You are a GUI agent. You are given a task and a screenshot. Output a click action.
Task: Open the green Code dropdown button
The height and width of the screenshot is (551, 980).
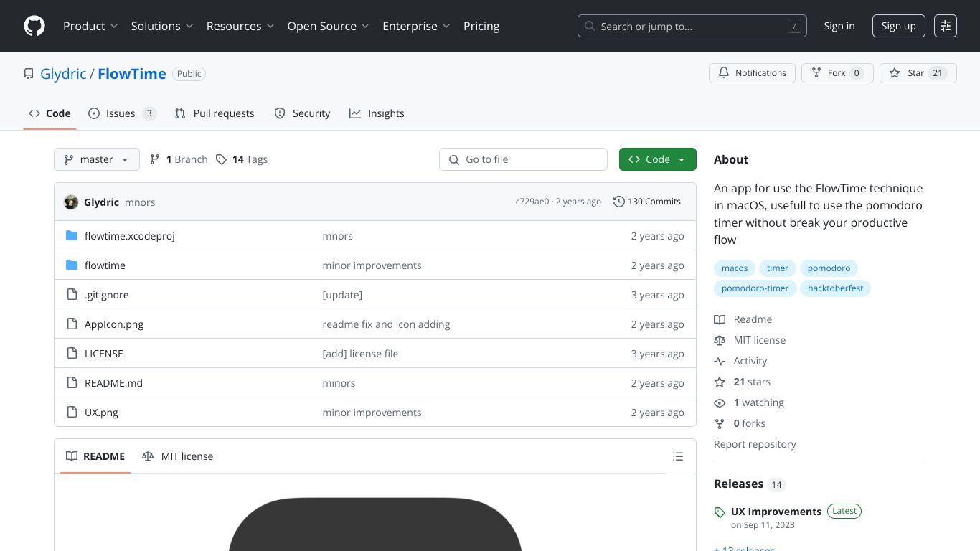click(x=658, y=159)
